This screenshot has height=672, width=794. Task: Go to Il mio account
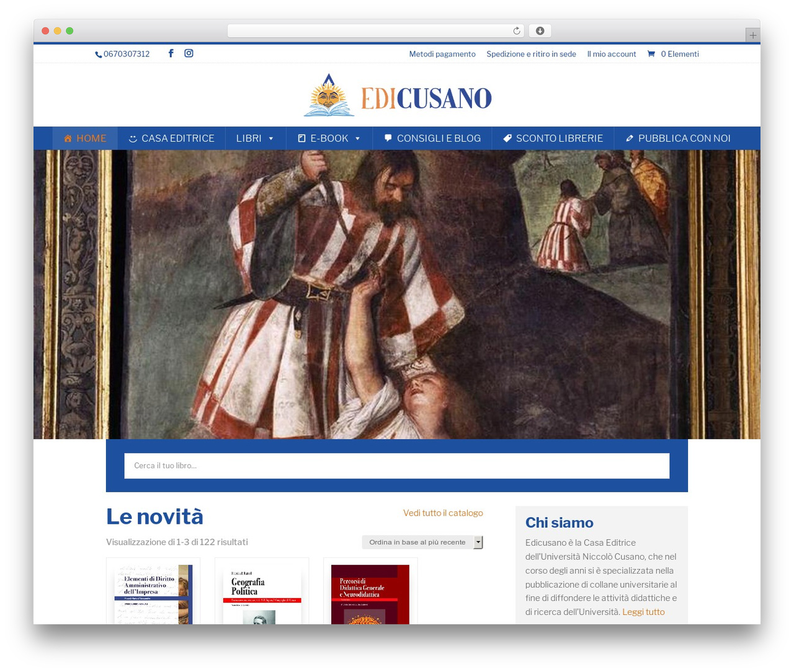click(612, 54)
